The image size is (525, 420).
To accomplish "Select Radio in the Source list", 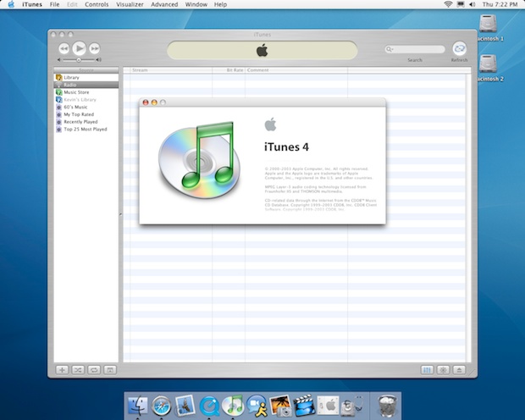I will coord(86,85).
